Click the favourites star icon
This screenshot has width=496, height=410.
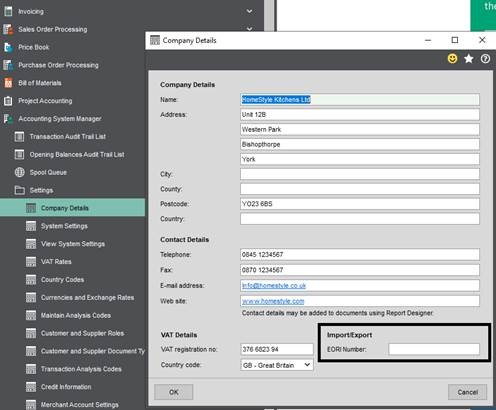point(469,59)
